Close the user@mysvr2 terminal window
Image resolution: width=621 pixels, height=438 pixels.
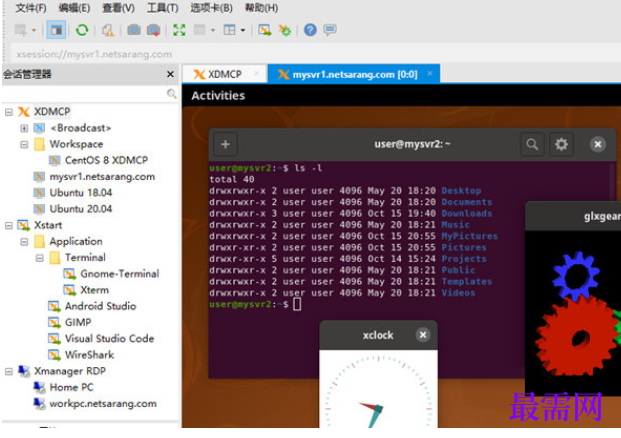(598, 145)
